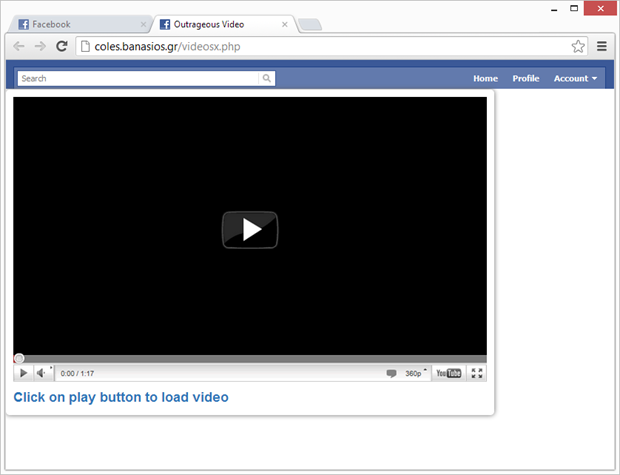620x475 pixels.
Task: Open a new browser tab
Action: click(x=310, y=25)
